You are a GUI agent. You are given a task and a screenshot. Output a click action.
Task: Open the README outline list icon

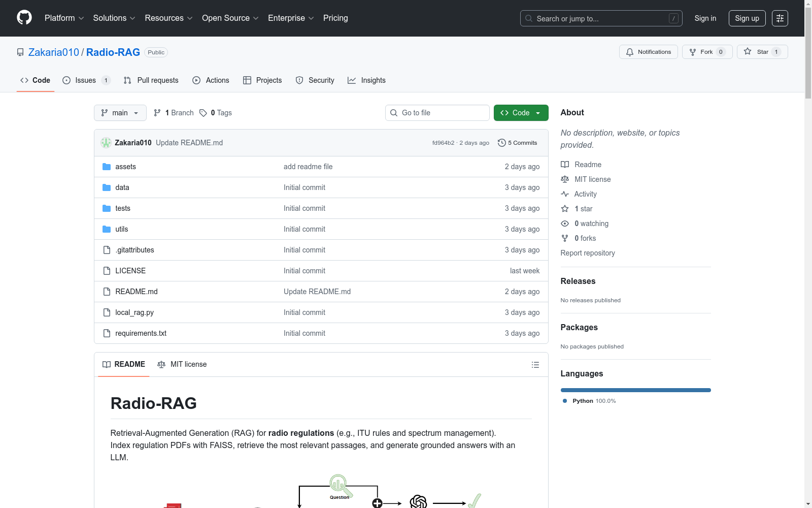pos(535,365)
